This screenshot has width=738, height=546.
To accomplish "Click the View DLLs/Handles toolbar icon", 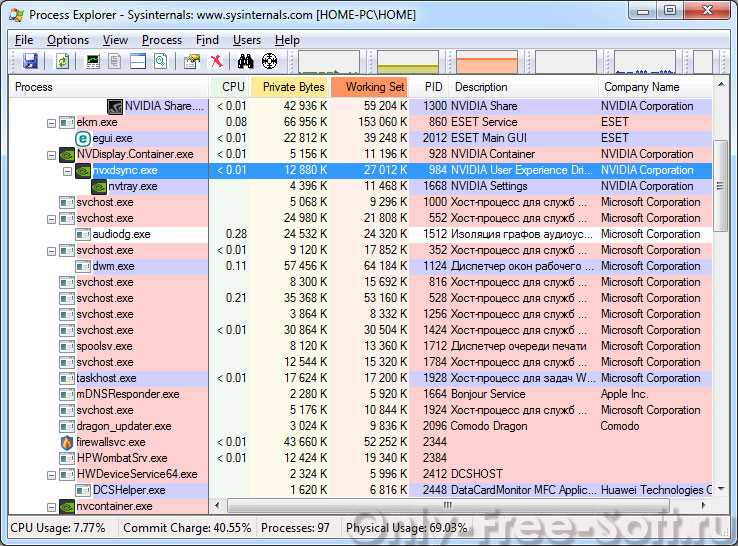I will click(x=161, y=61).
